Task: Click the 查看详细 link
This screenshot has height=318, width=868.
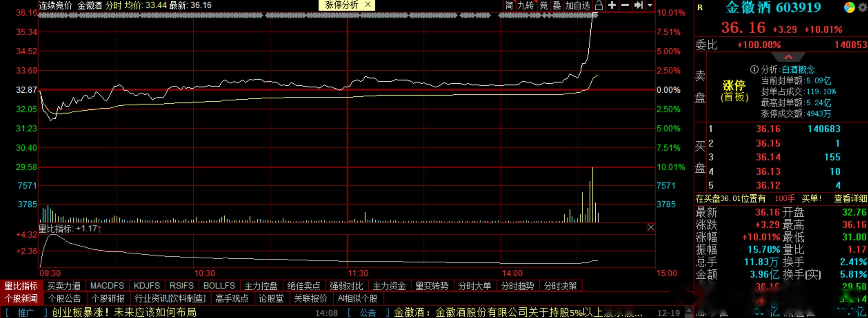Action: pos(850,199)
